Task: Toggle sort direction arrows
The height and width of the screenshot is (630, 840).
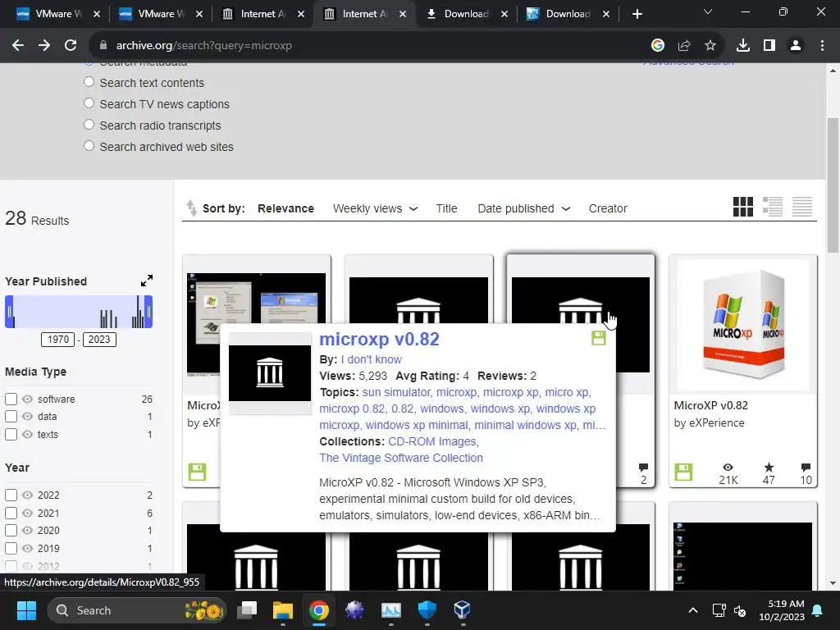Action: [x=191, y=208]
